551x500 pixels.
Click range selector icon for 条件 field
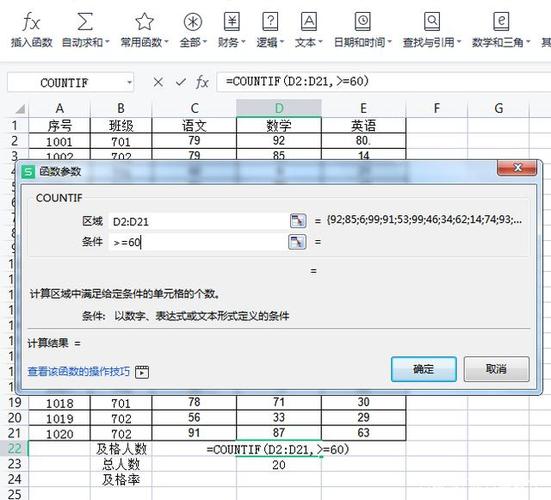[297, 242]
